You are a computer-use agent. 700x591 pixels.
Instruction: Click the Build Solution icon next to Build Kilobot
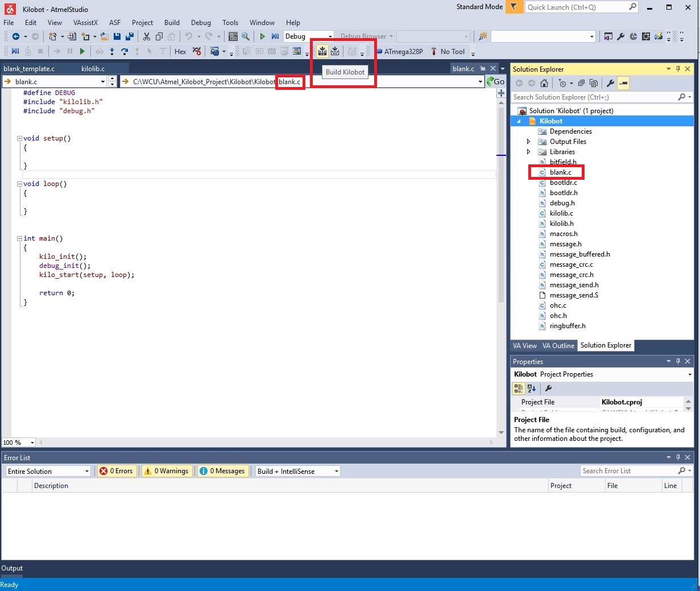pyautogui.click(x=335, y=51)
